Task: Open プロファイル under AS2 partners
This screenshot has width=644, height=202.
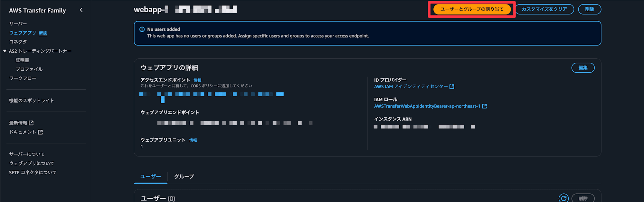Action: 29,69
